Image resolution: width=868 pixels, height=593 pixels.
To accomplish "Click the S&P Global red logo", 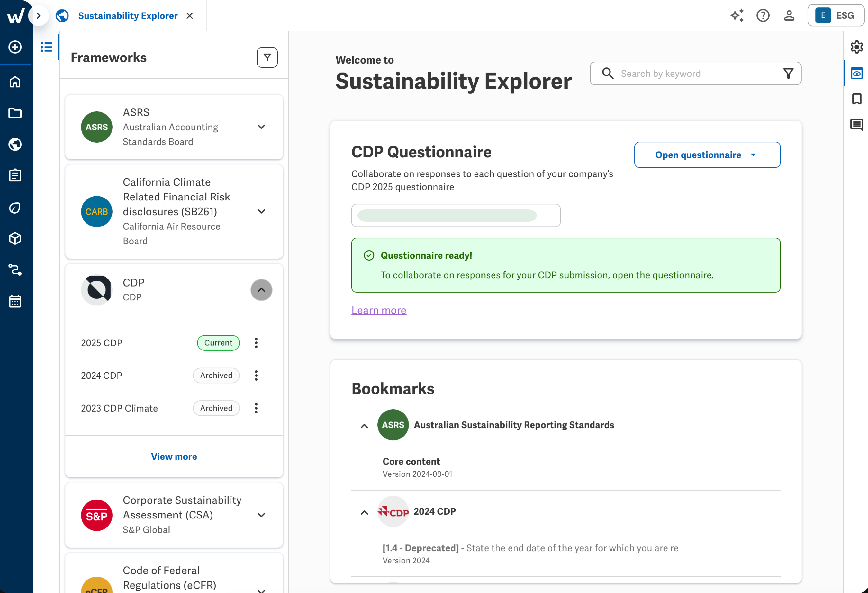I will [x=97, y=515].
